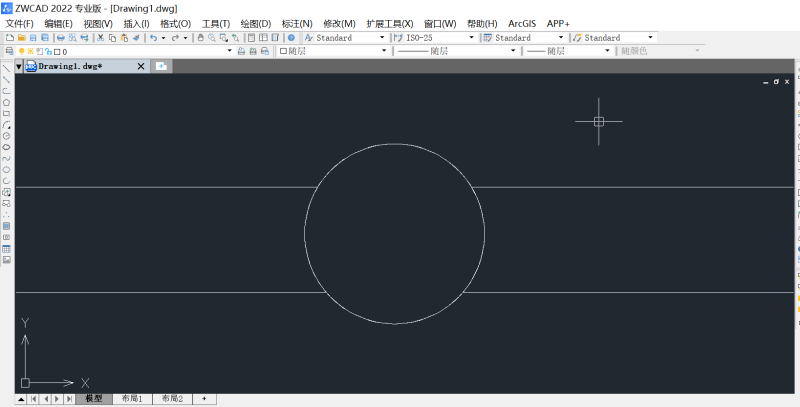Expand the Standard text style dropdown
This screenshot has height=407, width=800.
pyautogui.click(x=383, y=37)
